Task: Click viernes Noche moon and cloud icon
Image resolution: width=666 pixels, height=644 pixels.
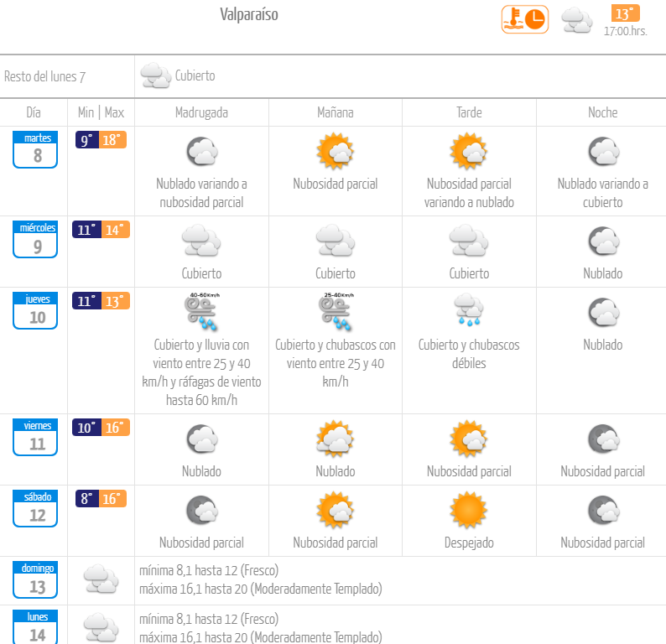Action: (x=604, y=439)
